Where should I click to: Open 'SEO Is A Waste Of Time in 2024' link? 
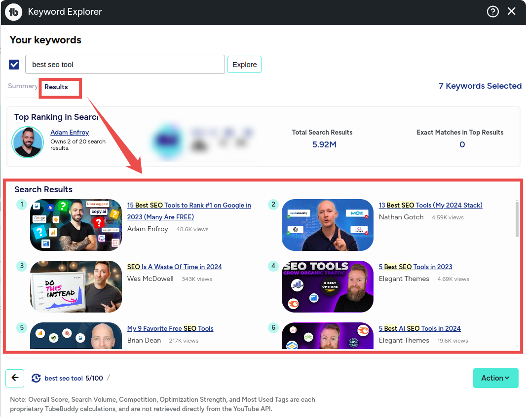[x=175, y=267]
